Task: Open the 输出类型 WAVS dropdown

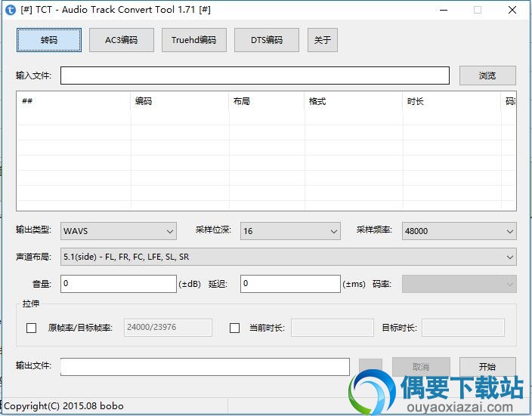Action: [x=119, y=231]
